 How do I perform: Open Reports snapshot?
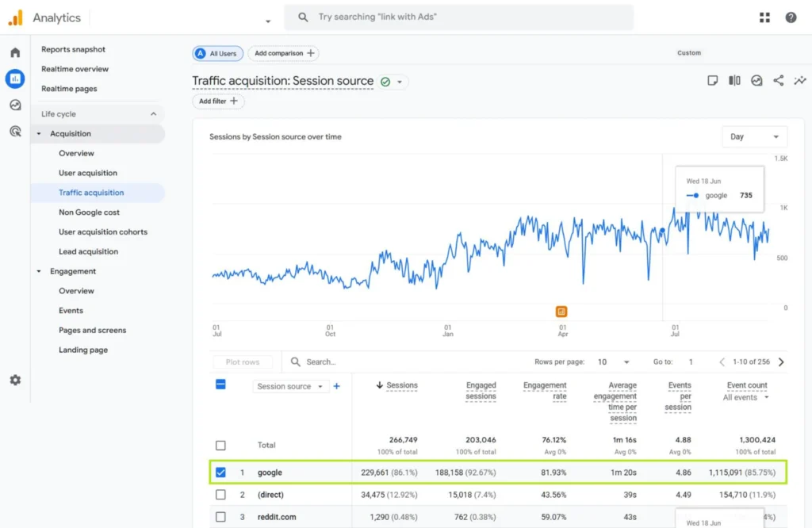coord(73,49)
